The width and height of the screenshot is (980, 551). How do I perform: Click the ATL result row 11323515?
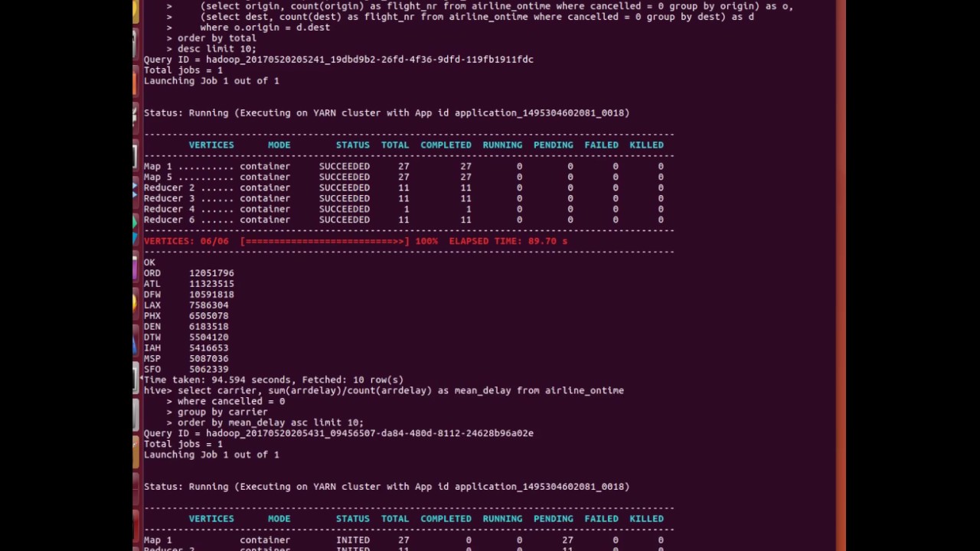[189, 284]
